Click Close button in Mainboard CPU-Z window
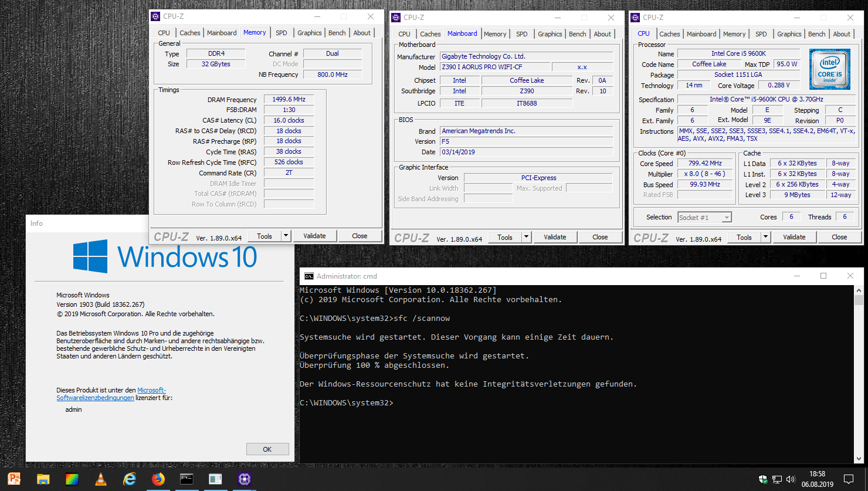 pos(600,237)
